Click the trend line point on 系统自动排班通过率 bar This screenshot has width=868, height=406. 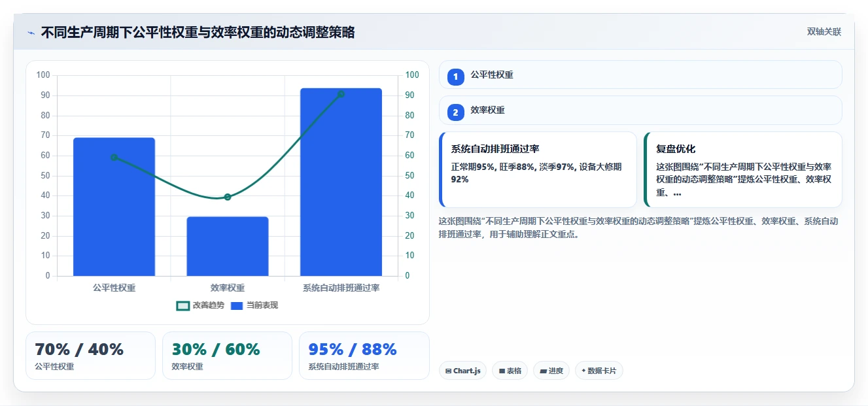341,94
